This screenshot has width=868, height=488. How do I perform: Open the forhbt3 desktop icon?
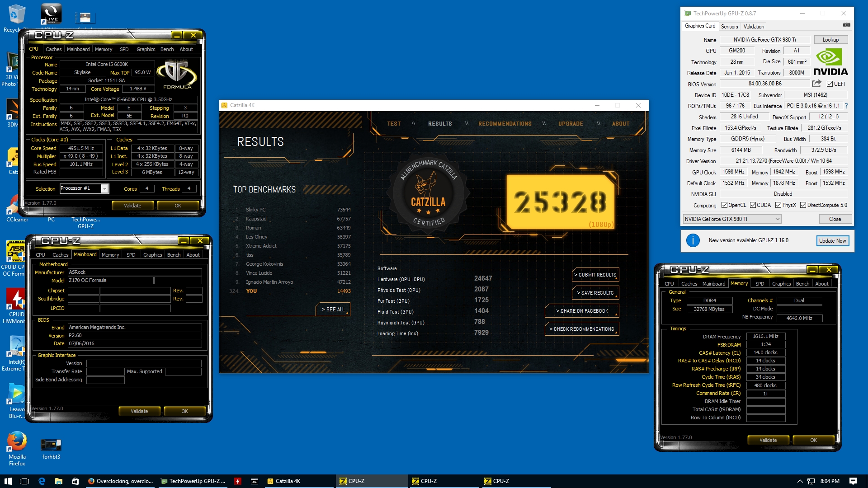pyautogui.click(x=51, y=449)
